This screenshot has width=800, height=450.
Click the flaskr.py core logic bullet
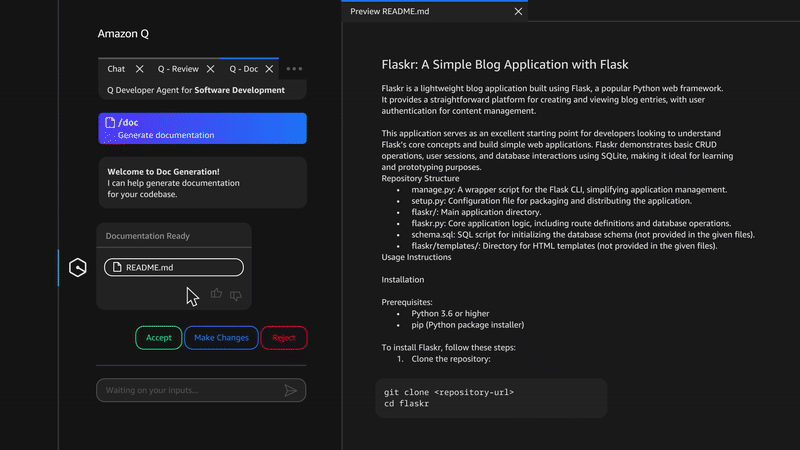571,223
